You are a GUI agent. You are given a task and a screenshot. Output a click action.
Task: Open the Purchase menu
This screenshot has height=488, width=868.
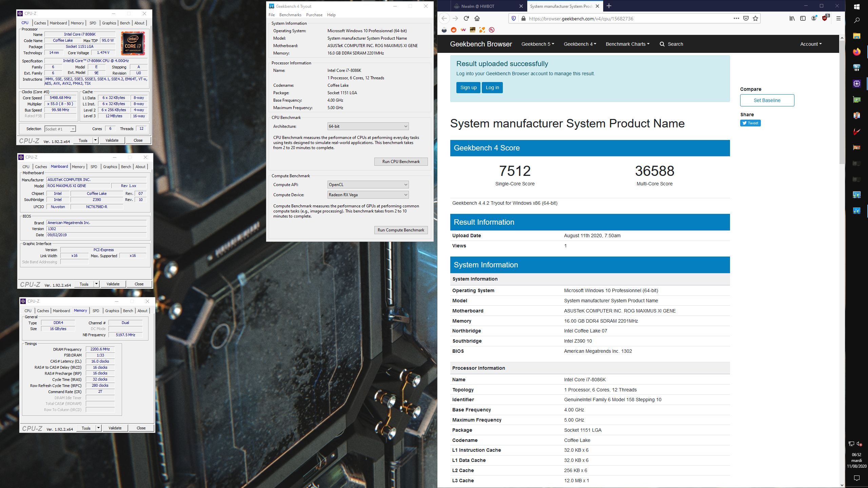pyautogui.click(x=314, y=15)
